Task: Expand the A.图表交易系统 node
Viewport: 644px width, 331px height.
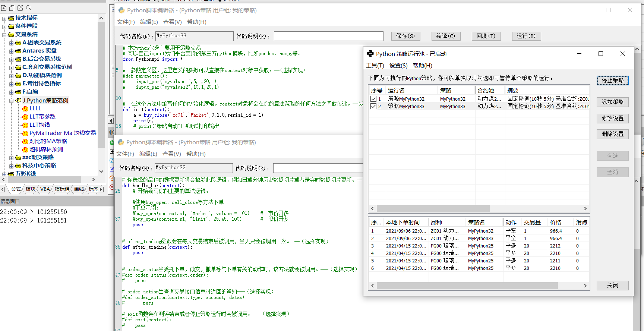Action: pos(11,43)
